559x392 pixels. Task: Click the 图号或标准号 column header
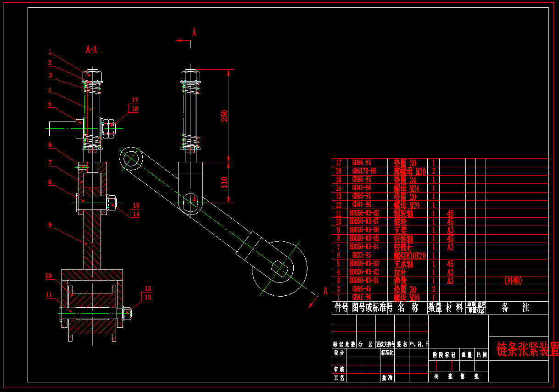pyautogui.click(x=372, y=308)
